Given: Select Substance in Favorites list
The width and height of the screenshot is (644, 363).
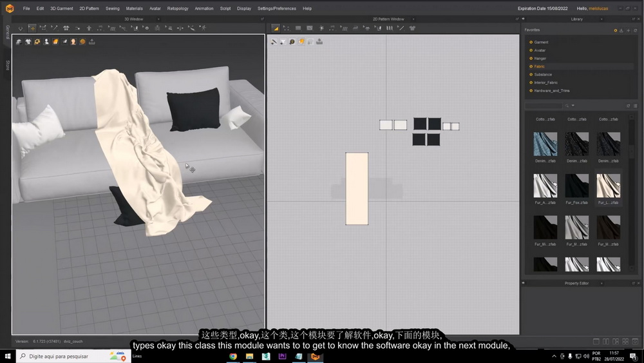Looking at the screenshot, I should coord(543,74).
